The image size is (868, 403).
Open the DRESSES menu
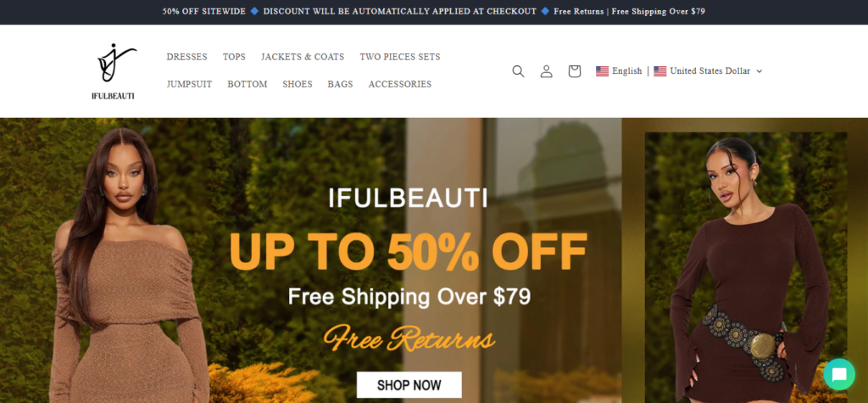[x=187, y=57]
